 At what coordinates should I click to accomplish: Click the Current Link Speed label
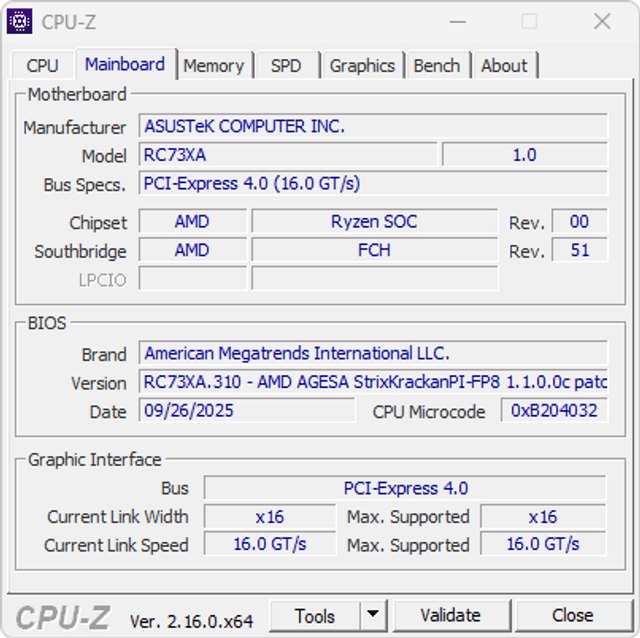116,545
